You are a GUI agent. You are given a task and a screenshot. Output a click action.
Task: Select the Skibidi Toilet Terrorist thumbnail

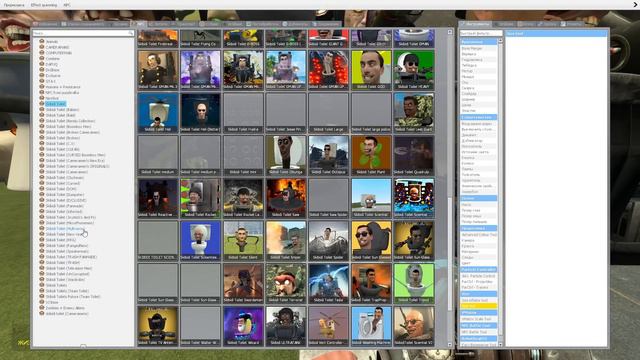[286, 283]
